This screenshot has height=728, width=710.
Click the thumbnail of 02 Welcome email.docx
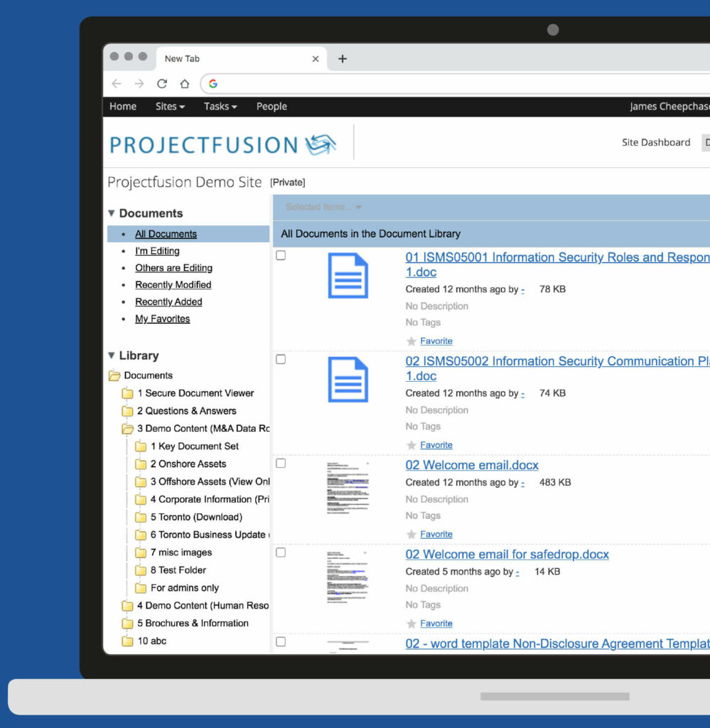348,492
